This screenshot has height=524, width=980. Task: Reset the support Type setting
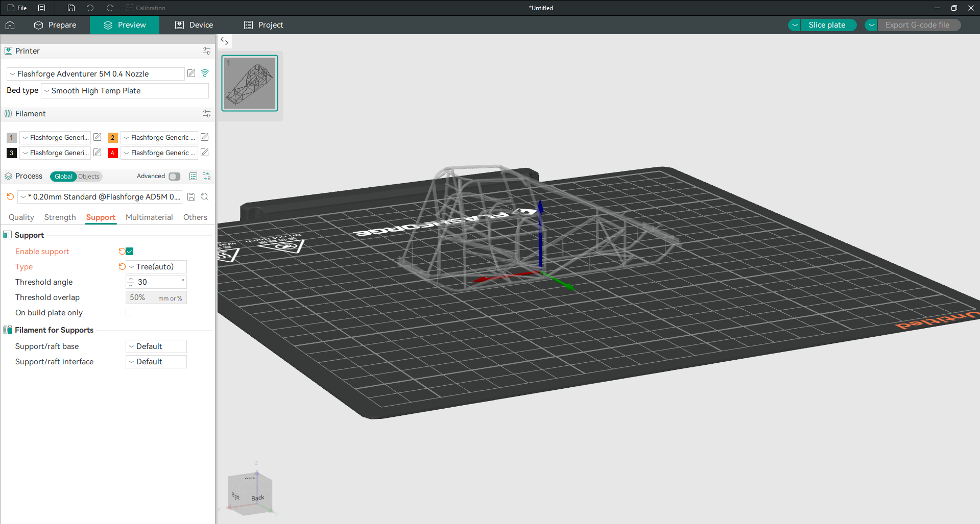[122, 266]
